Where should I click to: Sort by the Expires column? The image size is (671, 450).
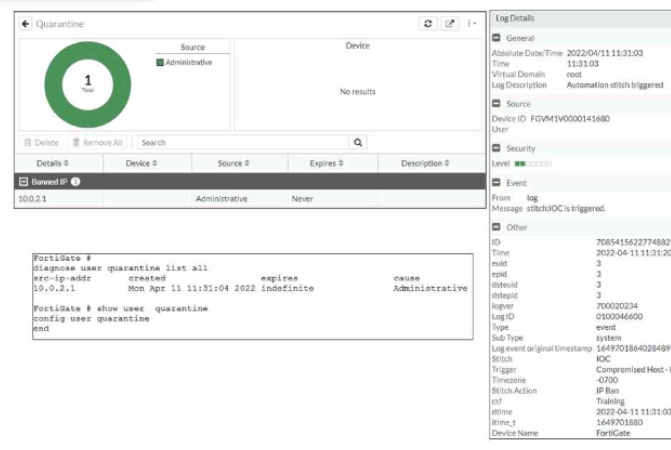click(326, 163)
